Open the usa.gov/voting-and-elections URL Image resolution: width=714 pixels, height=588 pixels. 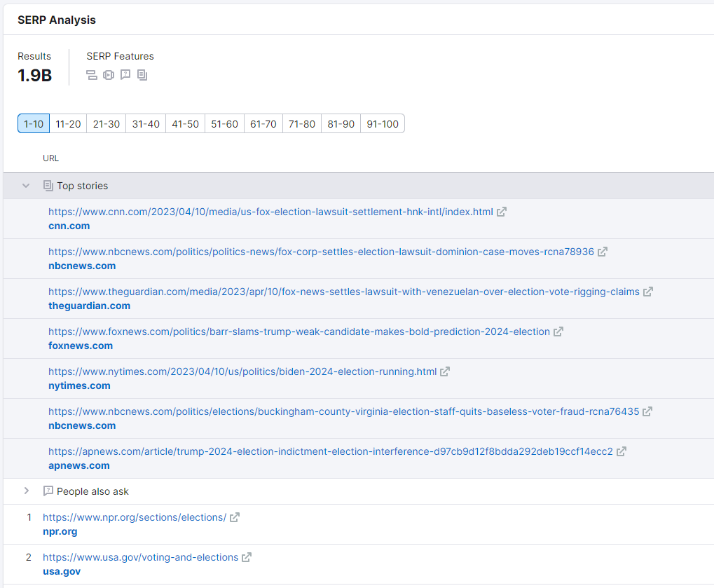140,557
